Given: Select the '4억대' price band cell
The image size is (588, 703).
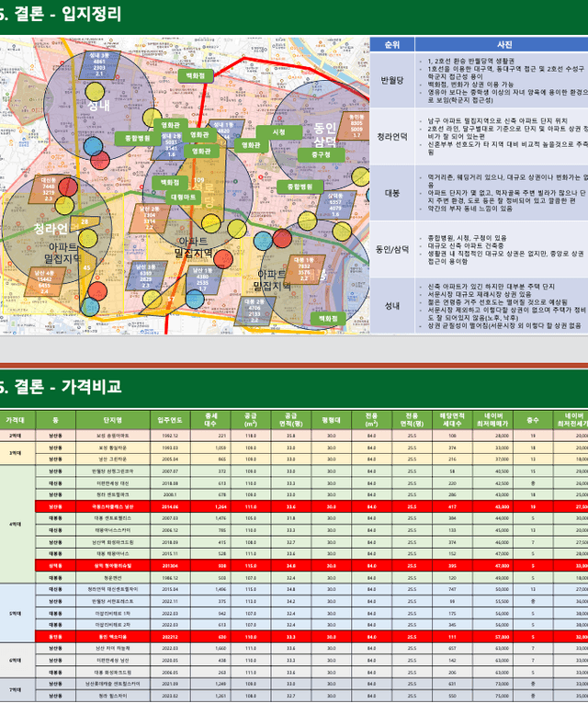Looking at the screenshot, I should 16,524.
